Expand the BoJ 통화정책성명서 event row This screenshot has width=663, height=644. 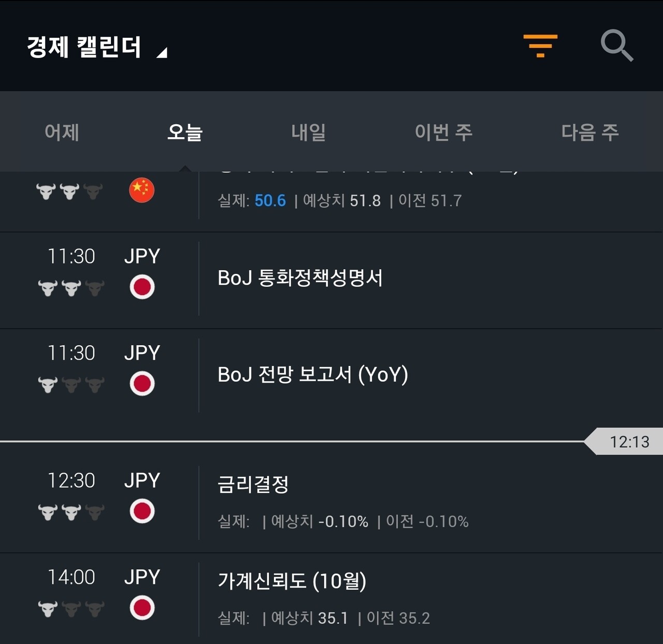coord(299,278)
